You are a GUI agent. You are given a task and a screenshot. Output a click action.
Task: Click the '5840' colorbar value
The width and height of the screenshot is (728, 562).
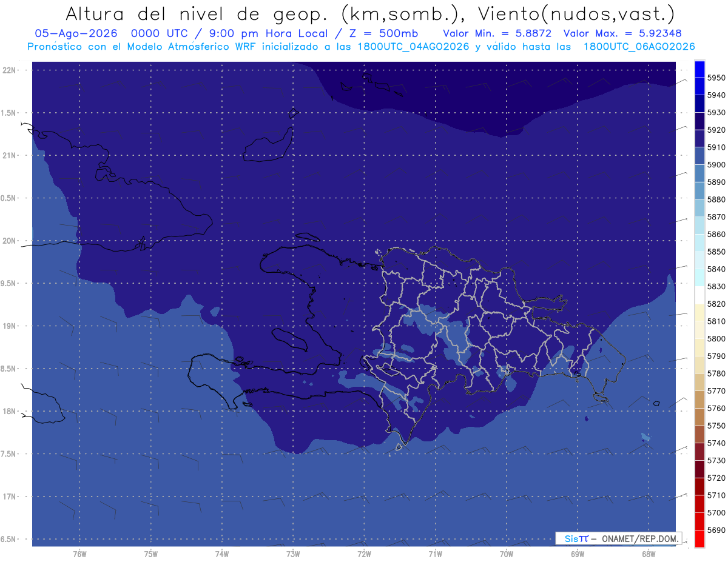(716, 269)
